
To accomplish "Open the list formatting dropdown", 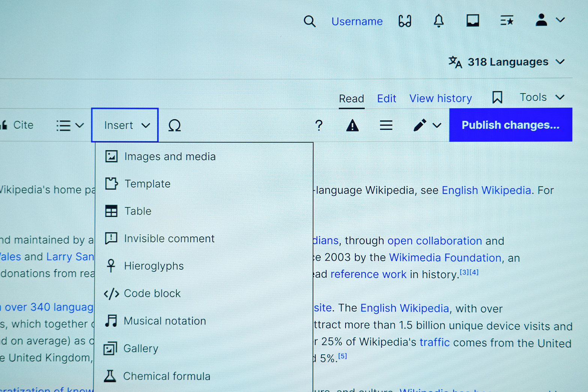I will [70, 125].
